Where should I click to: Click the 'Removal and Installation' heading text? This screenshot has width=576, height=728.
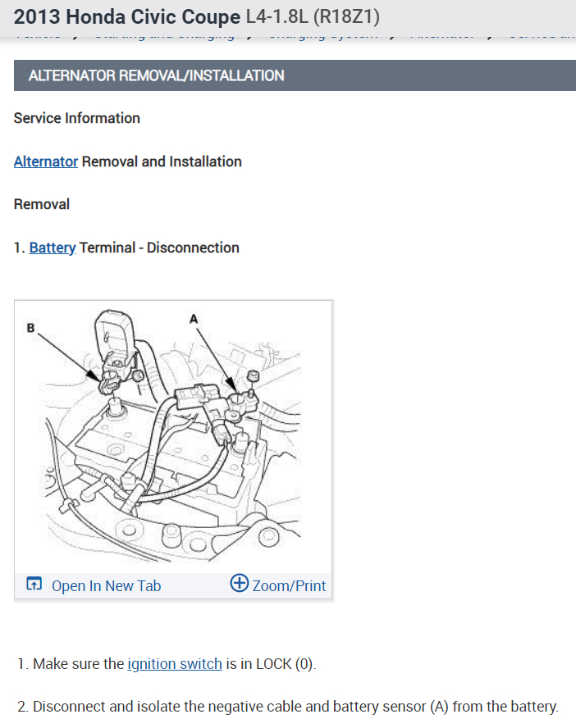click(162, 162)
